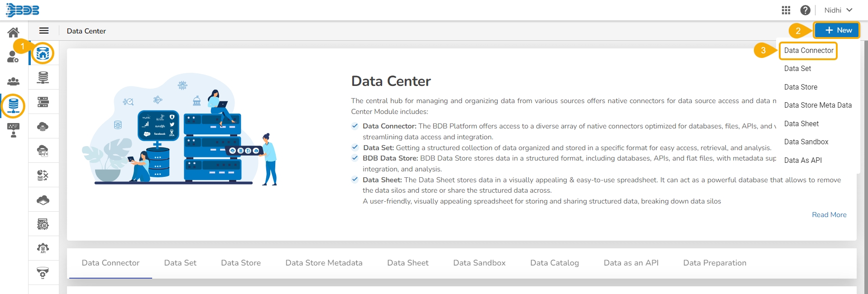The width and height of the screenshot is (868, 294).
Task: Select the Data Center home icon
Action: click(x=43, y=53)
